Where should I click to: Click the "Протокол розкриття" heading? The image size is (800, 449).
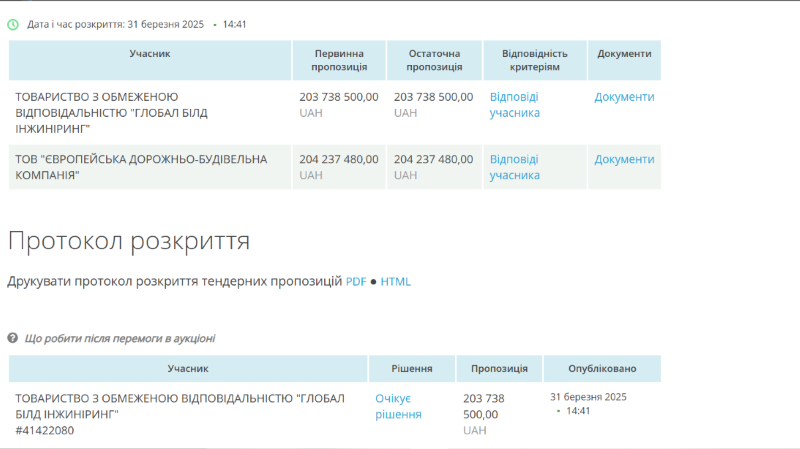point(128,241)
